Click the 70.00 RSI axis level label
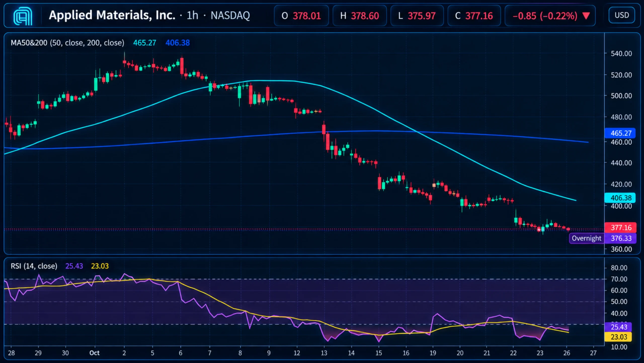The width and height of the screenshot is (644, 363). pyautogui.click(x=619, y=279)
